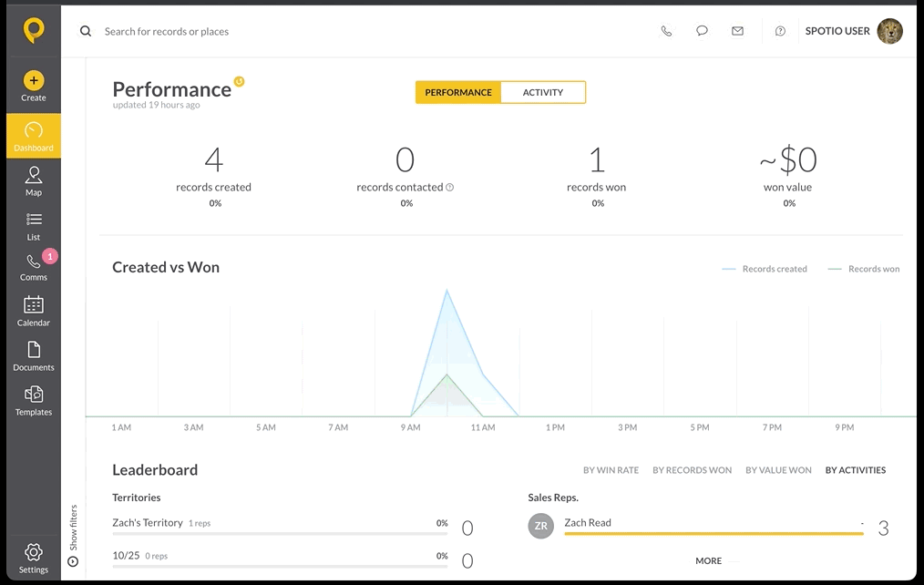The image size is (924, 585).
Task: Open the Calendar icon in sidebar
Action: pyautogui.click(x=34, y=312)
